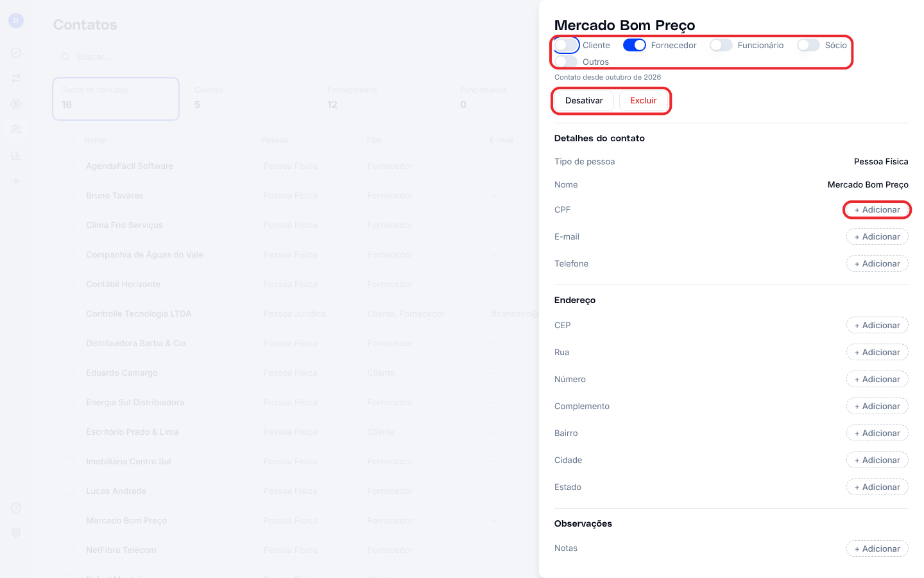
Task: Sort by the Pessoa column header
Action: (275, 140)
